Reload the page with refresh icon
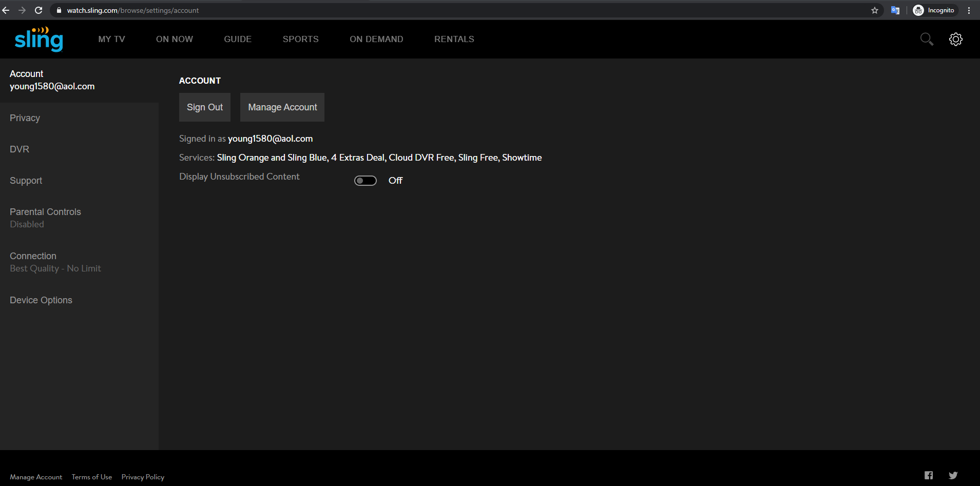The width and height of the screenshot is (980, 486). (39, 10)
